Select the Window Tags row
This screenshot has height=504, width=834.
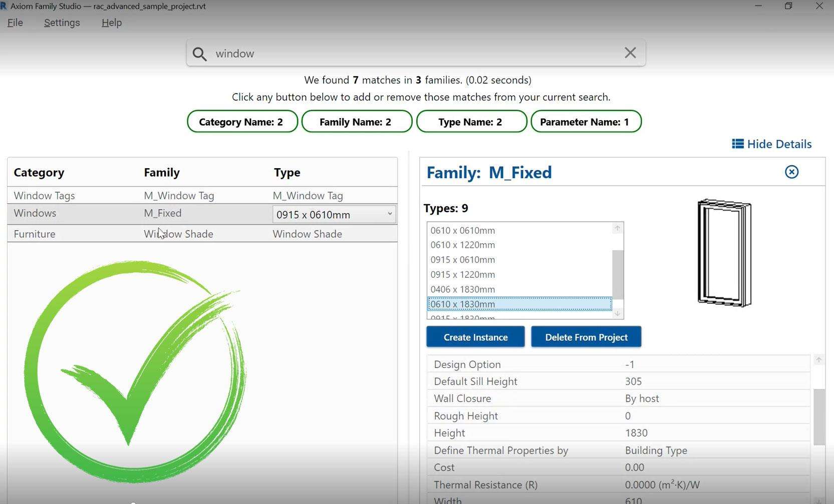tap(202, 195)
